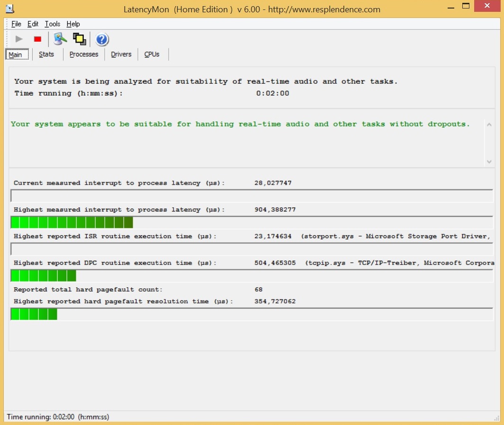Open the Help menu

(x=73, y=24)
